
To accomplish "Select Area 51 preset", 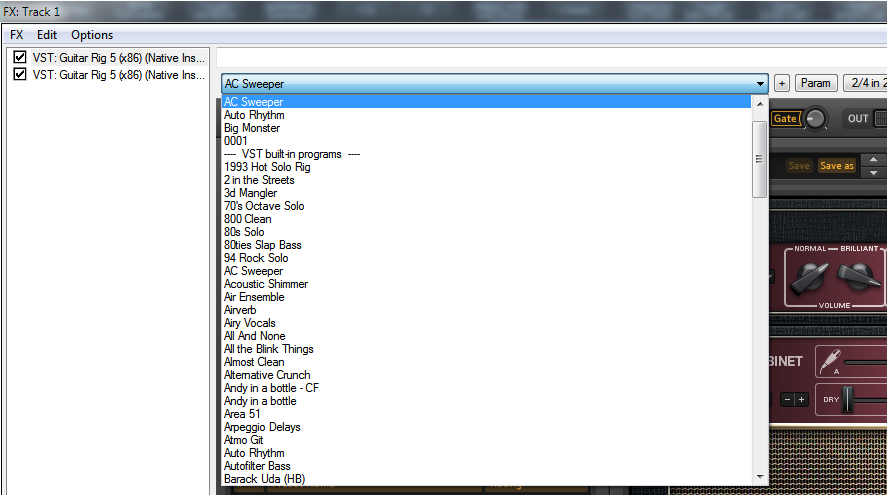I will pos(486,414).
